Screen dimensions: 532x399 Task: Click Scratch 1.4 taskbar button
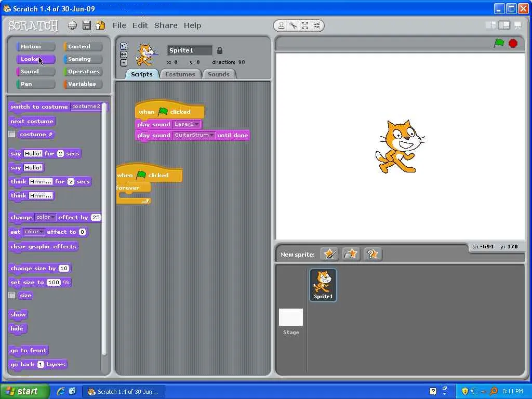point(124,392)
